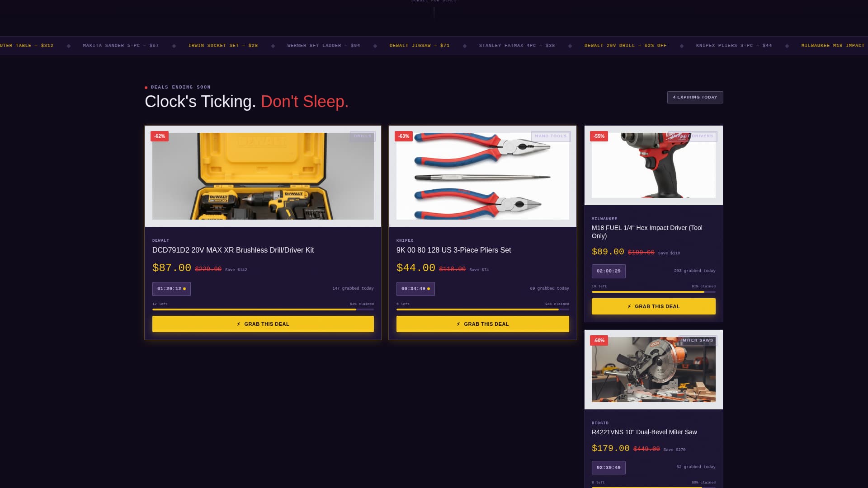Open M18 FUEL Hex Impact Driver title

point(647,232)
